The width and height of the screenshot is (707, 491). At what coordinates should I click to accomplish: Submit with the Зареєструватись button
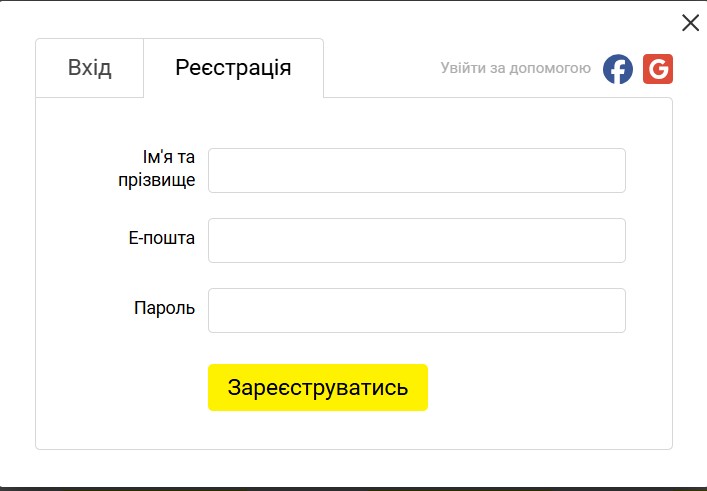(318, 387)
